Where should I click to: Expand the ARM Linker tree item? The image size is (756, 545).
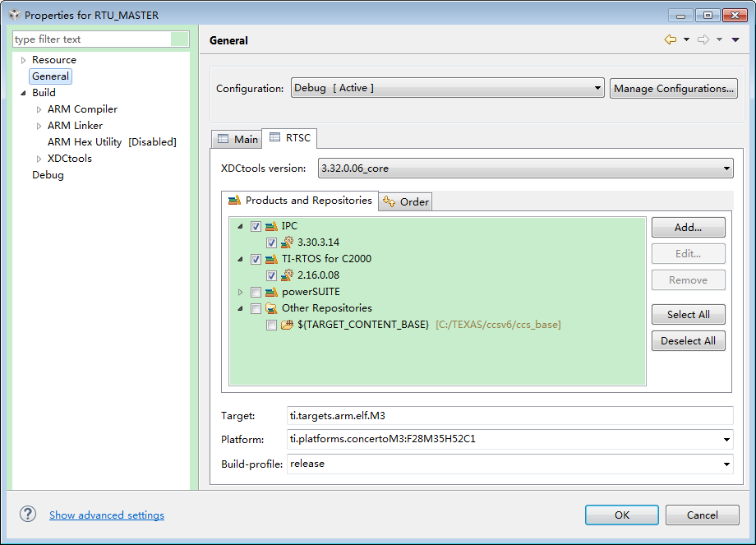point(39,126)
